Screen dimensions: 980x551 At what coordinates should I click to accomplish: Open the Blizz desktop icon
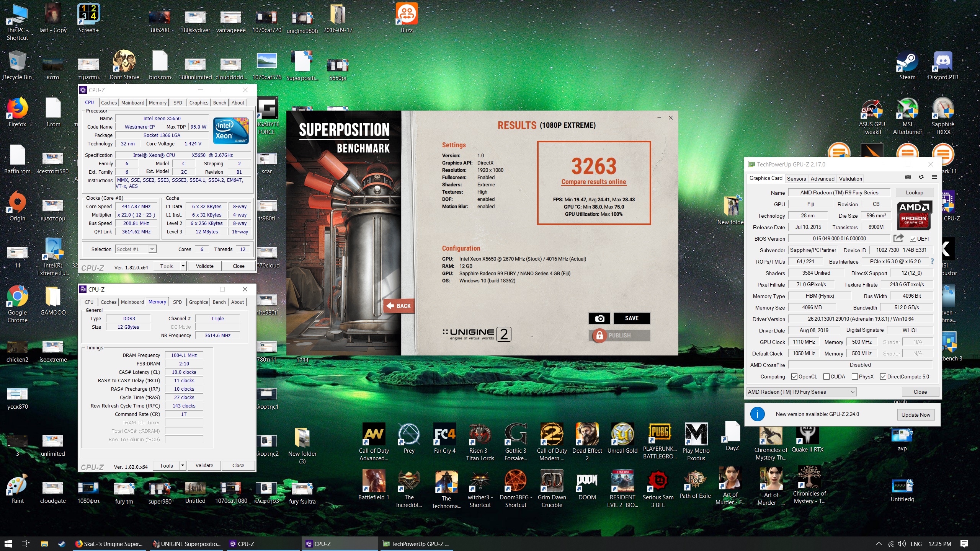tap(407, 18)
